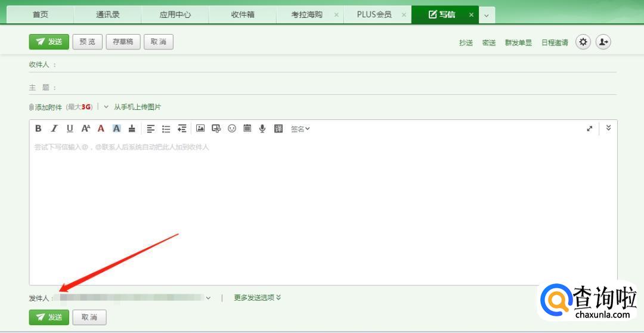Switch to the 收件箱 tab
Screen dimensions: 644x333
click(x=243, y=15)
